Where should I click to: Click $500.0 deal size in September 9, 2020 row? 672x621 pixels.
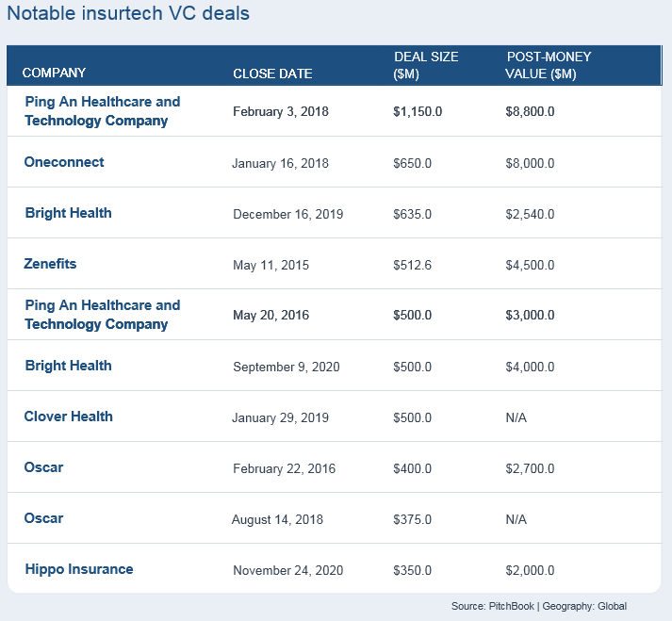pos(412,367)
